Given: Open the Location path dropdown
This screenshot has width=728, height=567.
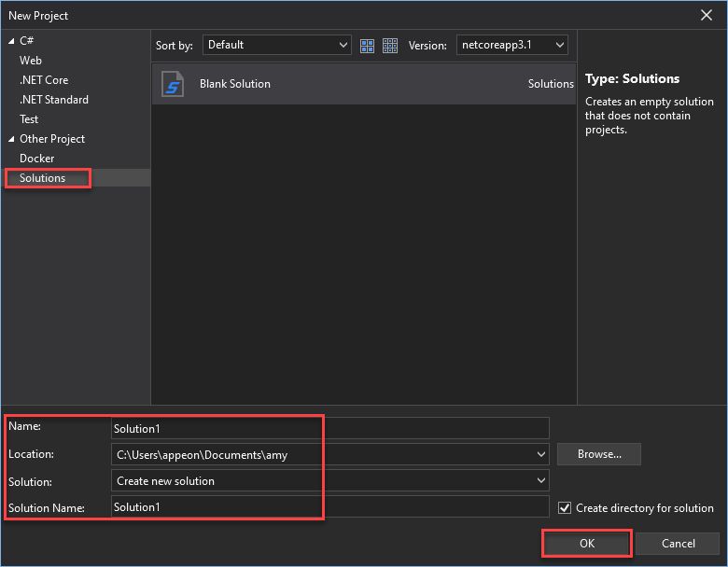Looking at the screenshot, I should 330,454.
